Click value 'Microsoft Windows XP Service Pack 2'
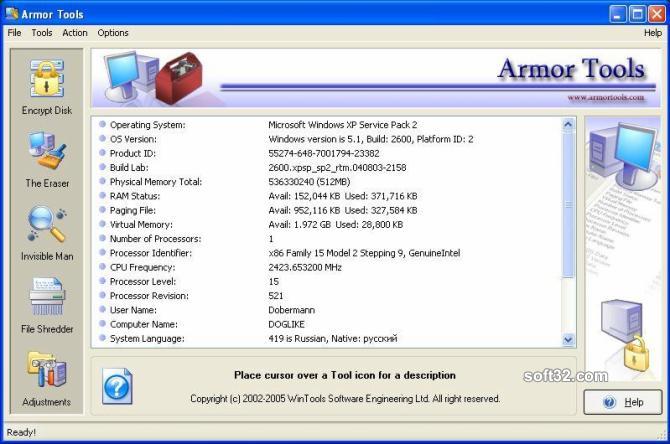Viewport: 670px width, 444px height. (x=343, y=125)
